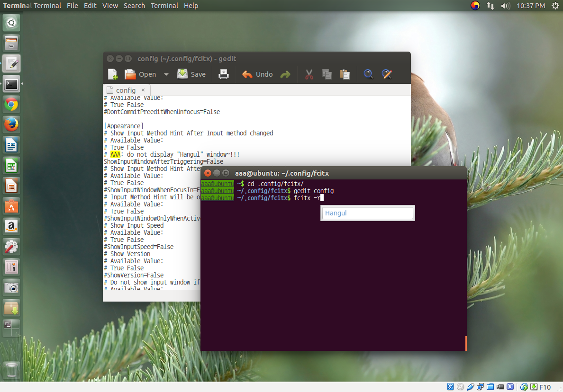The width and height of the screenshot is (563, 392).
Task: Click the terminal title aaa@ubuntu: ~/.config/fcitx
Action: coord(282,173)
